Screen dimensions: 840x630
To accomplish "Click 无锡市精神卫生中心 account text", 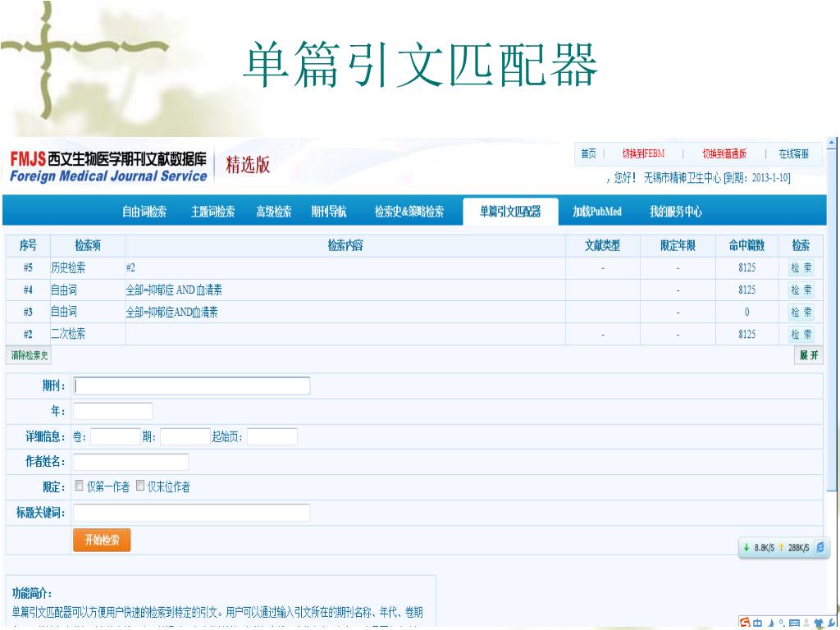I will click(x=682, y=178).
